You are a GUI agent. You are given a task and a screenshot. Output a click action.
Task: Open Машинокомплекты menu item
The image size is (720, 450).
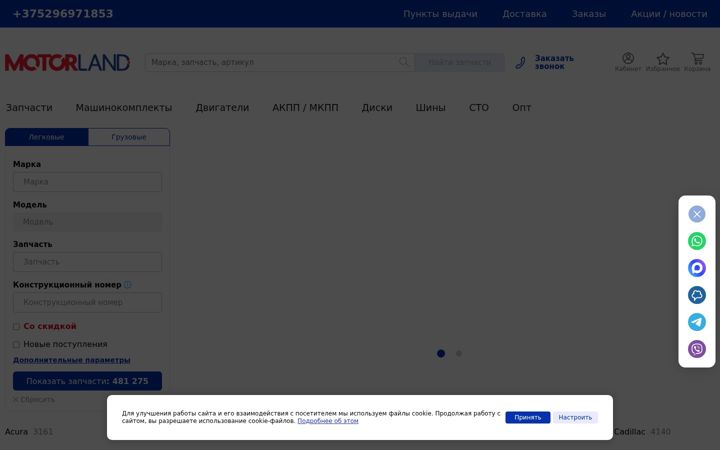tap(124, 107)
